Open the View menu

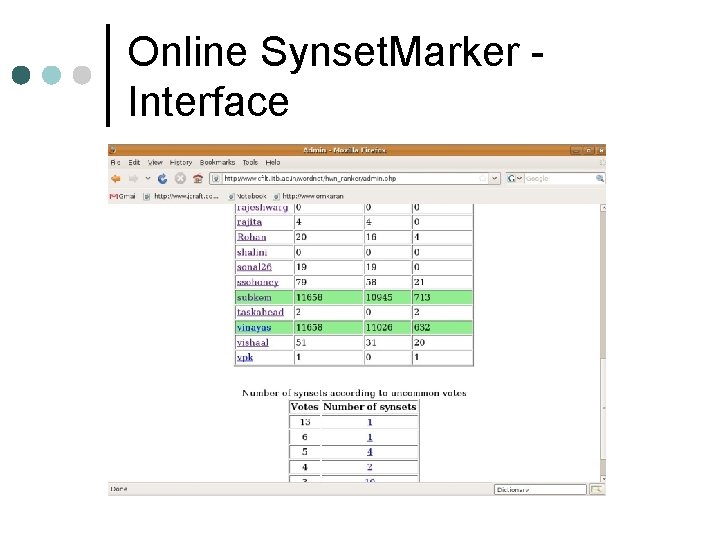click(155, 162)
